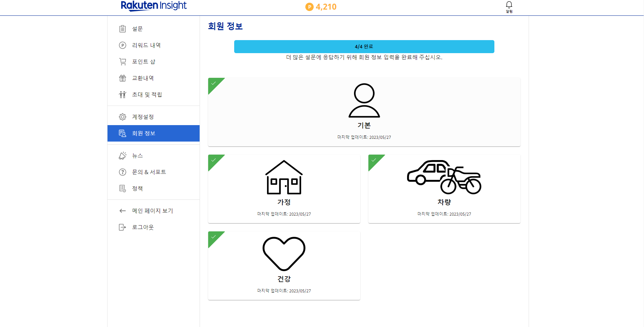
Task: Click the 기본 card title
Action: pos(364,125)
